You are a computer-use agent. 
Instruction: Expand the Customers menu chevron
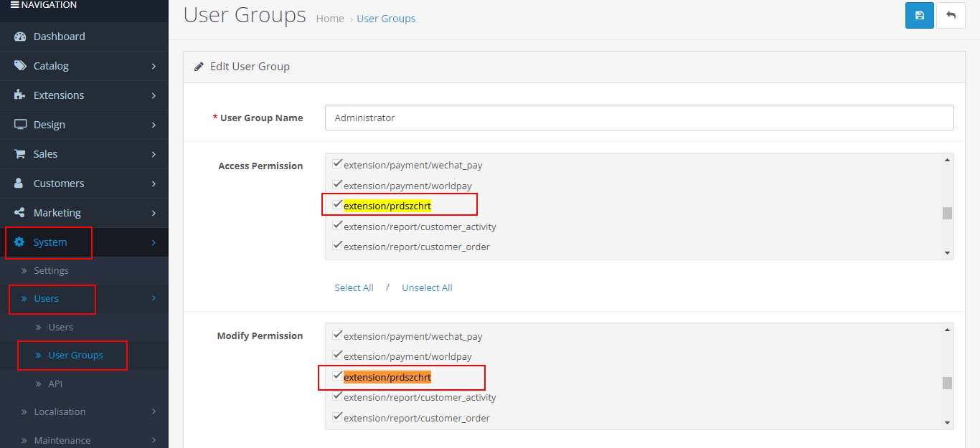click(154, 184)
